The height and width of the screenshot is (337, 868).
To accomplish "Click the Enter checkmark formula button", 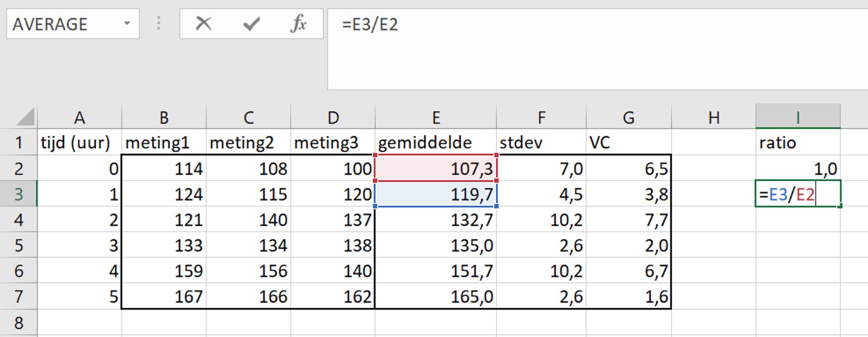I will coord(251,24).
